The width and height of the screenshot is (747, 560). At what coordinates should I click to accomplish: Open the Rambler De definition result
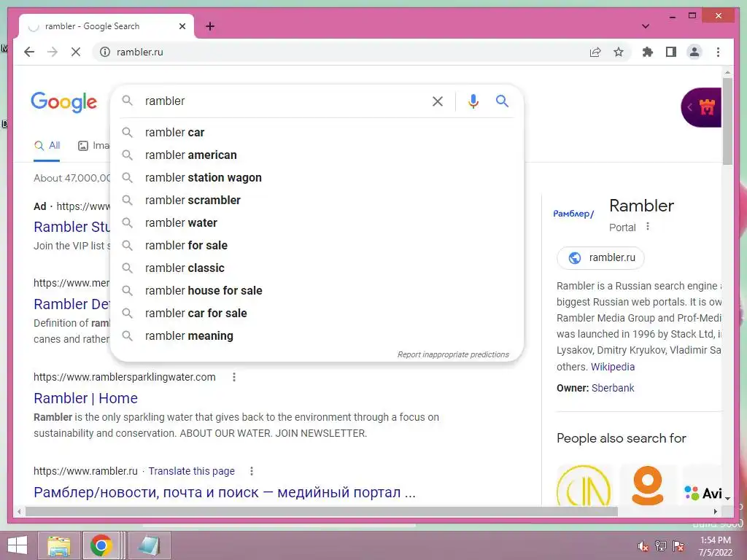(x=71, y=304)
